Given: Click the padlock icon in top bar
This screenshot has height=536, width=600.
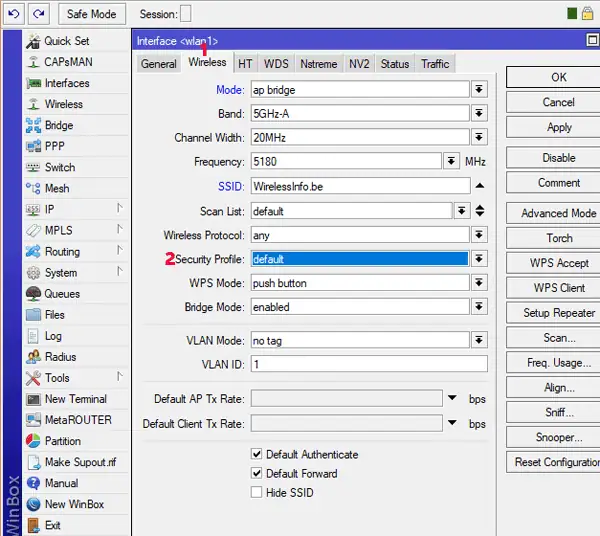Looking at the screenshot, I should pyautogui.click(x=587, y=13).
